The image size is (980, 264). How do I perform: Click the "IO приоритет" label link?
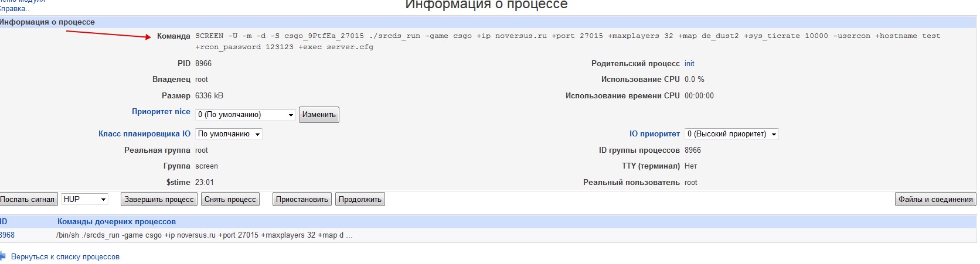654,134
